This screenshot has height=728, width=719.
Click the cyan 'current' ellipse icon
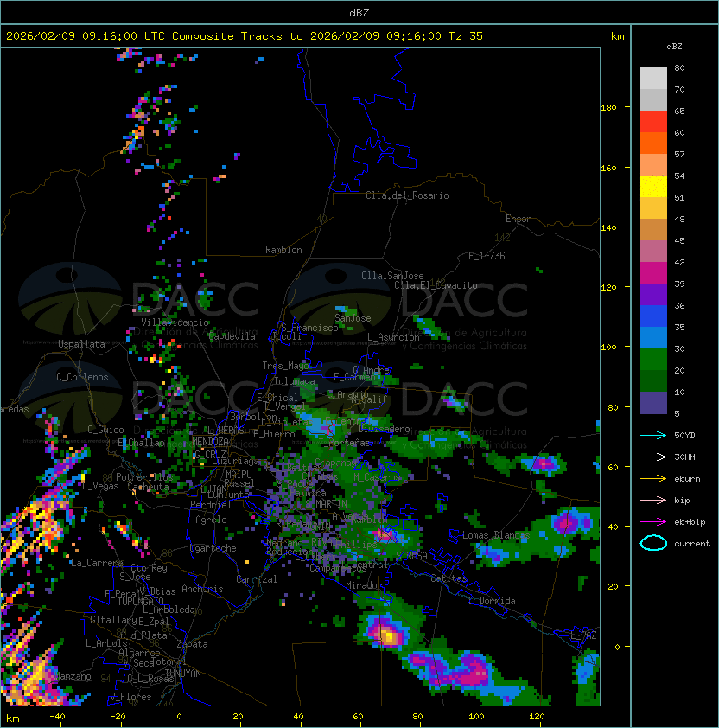coord(653,543)
